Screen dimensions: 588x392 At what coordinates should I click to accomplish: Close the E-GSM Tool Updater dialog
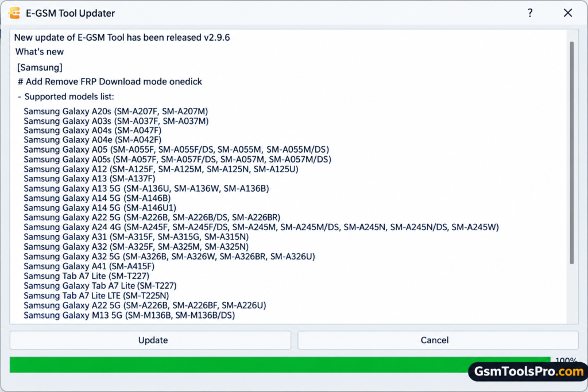click(x=568, y=13)
